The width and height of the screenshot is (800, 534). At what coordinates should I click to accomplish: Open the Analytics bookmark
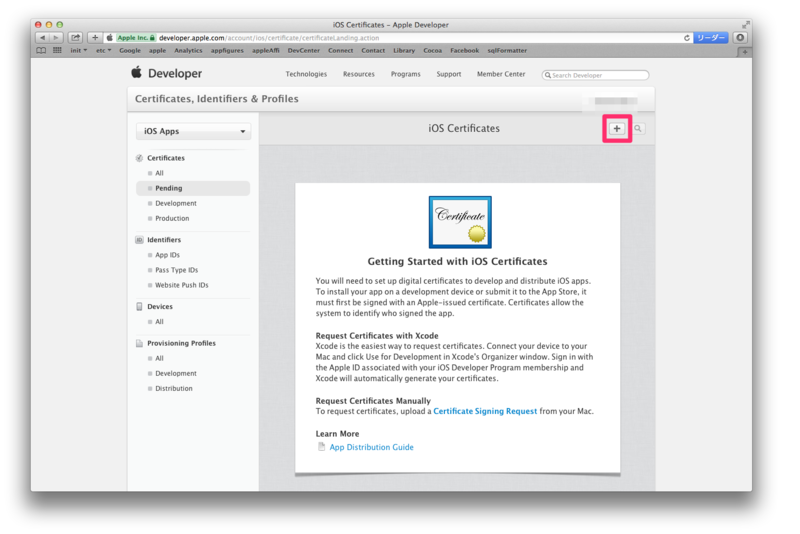click(x=188, y=50)
